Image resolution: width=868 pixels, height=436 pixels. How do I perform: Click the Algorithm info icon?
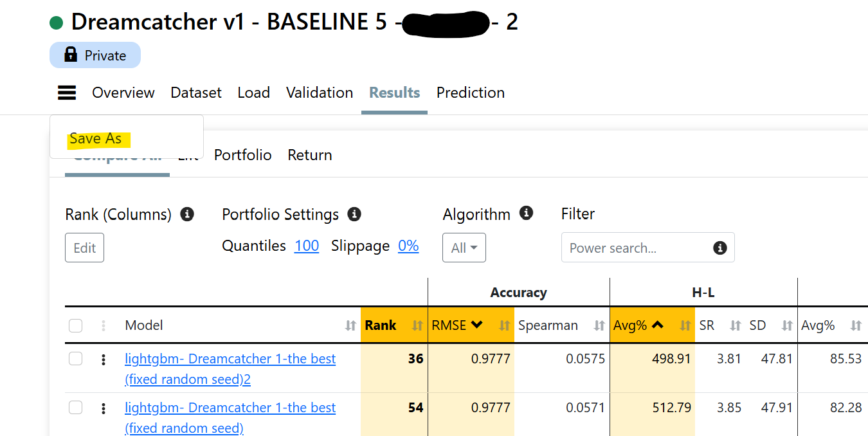coord(526,213)
